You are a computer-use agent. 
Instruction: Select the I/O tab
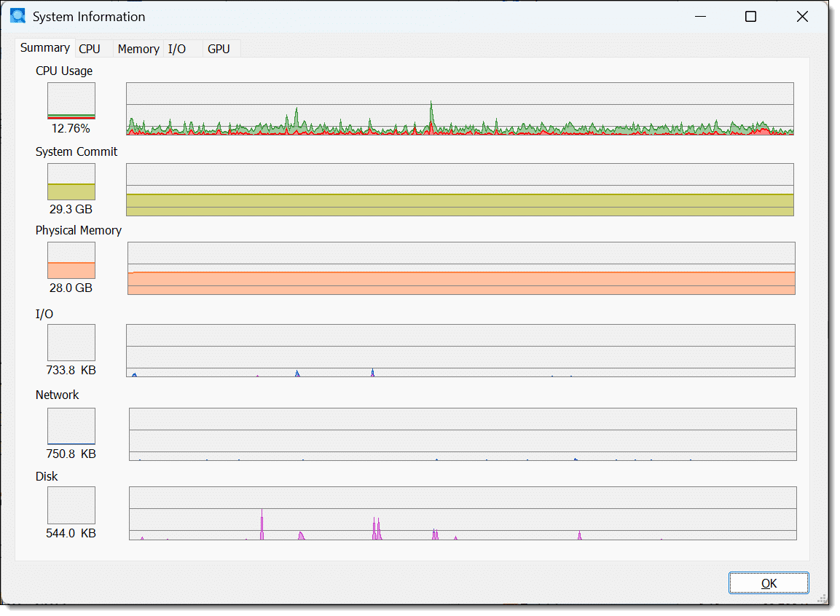[x=177, y=49]
